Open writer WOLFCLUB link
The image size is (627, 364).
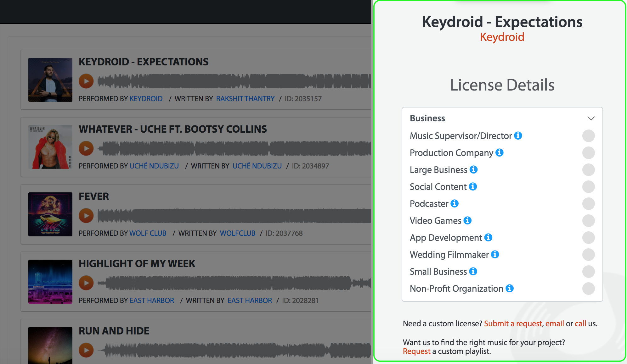tap(238, 233)
